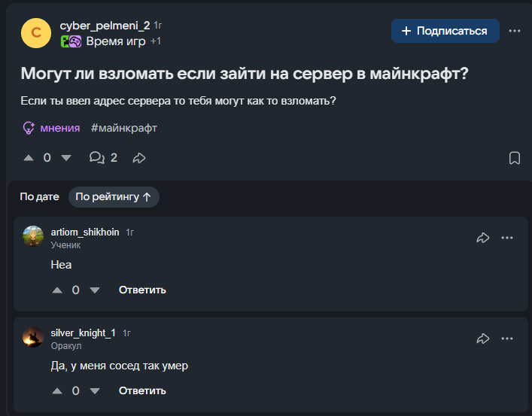Bookmark this question

pos(515,158)
